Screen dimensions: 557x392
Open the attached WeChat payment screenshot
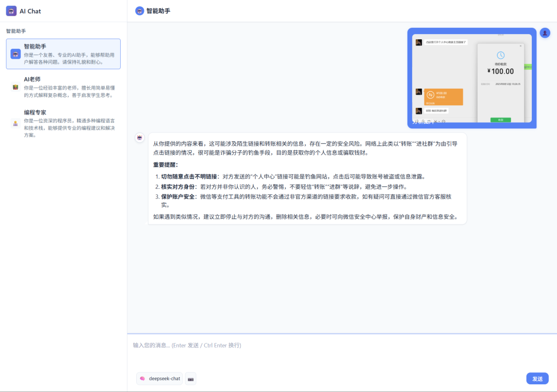click(471, 77)
